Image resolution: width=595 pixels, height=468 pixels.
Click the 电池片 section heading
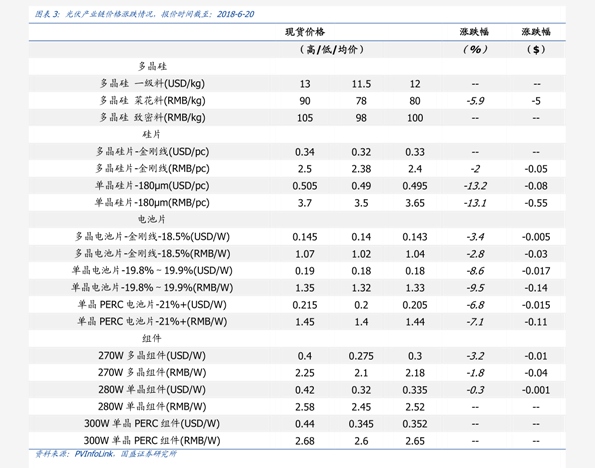click(x=152, y=219)
